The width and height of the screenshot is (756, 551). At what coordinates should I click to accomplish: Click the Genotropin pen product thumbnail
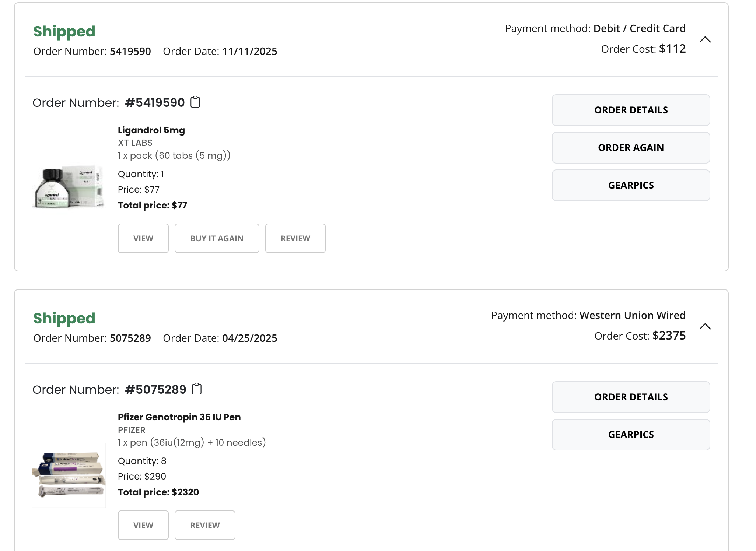(x=69, y=475)
